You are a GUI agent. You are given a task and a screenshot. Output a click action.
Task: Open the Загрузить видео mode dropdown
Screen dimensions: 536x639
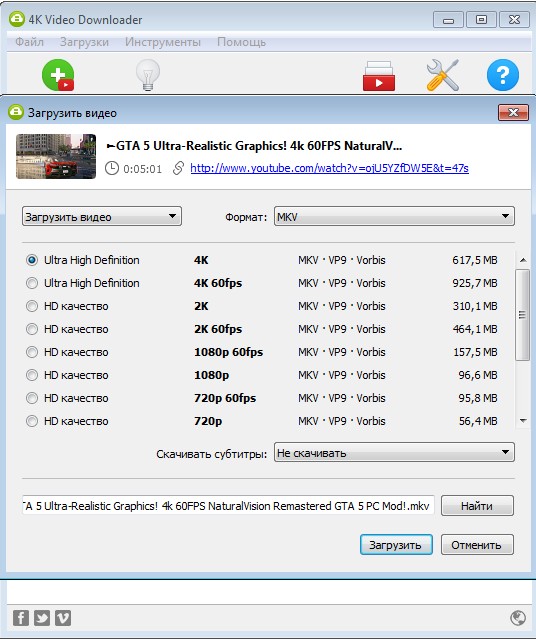[102, 216]
